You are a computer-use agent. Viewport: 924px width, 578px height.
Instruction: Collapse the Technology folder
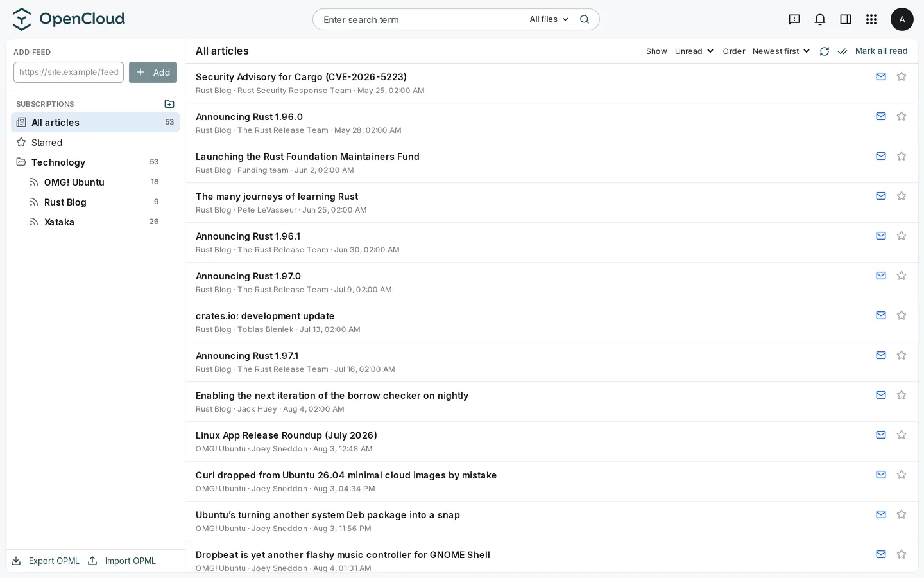pyautogui.click(x=95, y=162)
